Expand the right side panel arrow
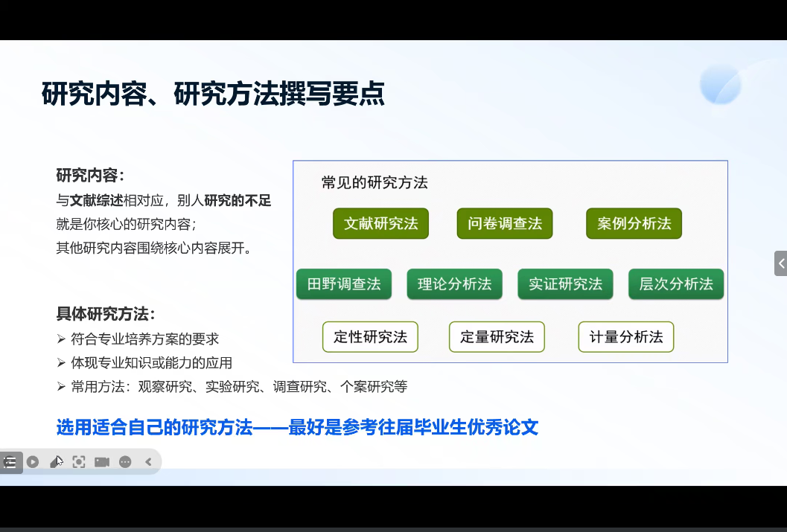787x532 pixels. click(780, 263)
